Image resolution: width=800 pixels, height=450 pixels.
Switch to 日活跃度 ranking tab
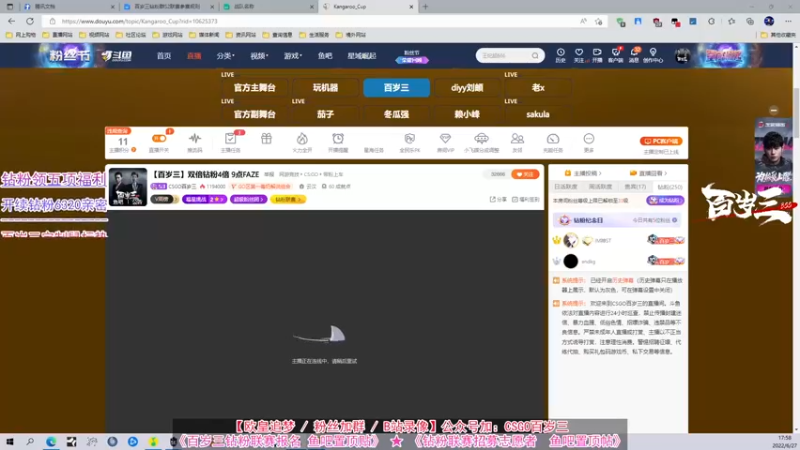[565, 187]
